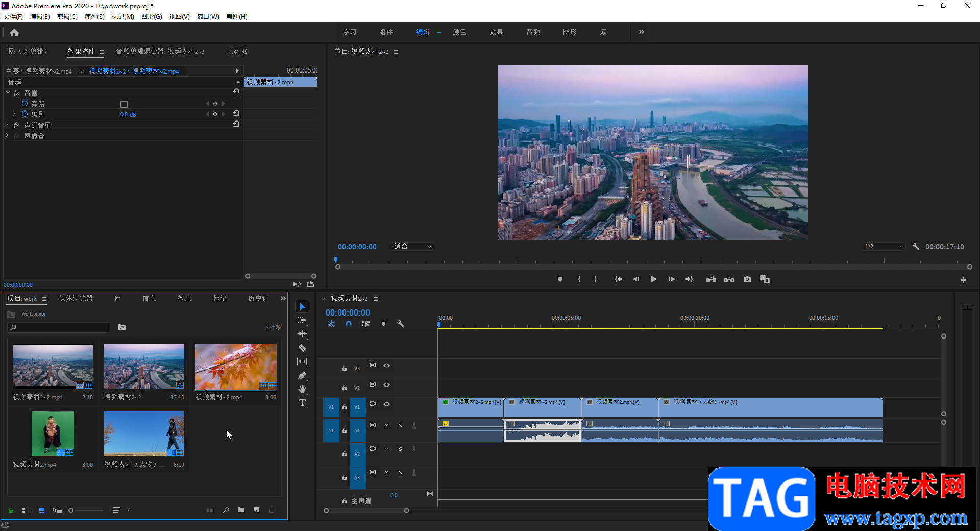Open the zoom level dropdown in monitor
This screenshot has width=980, height=531.
pyautogui.click(x=412, y=246)
